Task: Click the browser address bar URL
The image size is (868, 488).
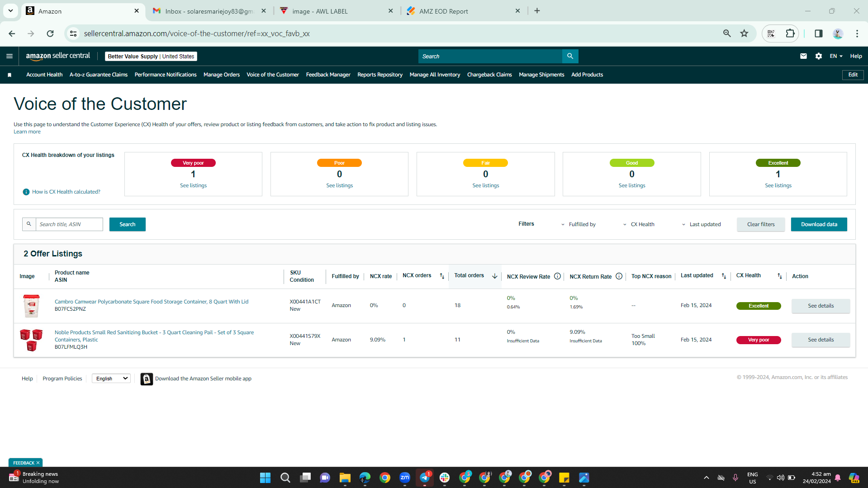Action: (x=197, y=33)
